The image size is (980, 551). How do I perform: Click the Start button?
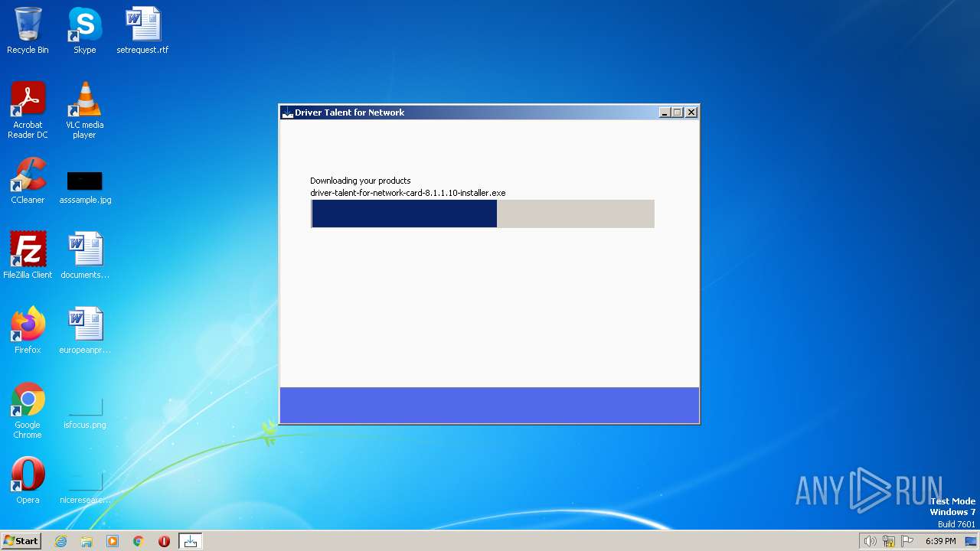(21, 541)
